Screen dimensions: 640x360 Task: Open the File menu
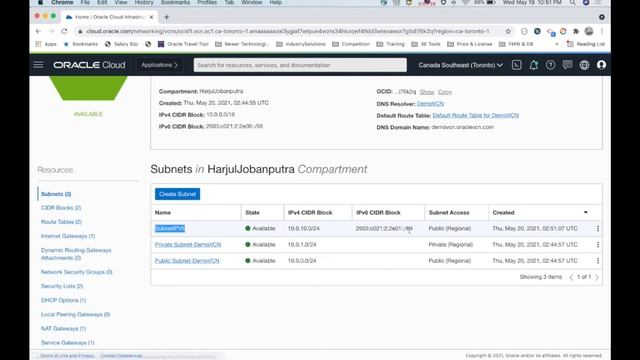point(85,2)
